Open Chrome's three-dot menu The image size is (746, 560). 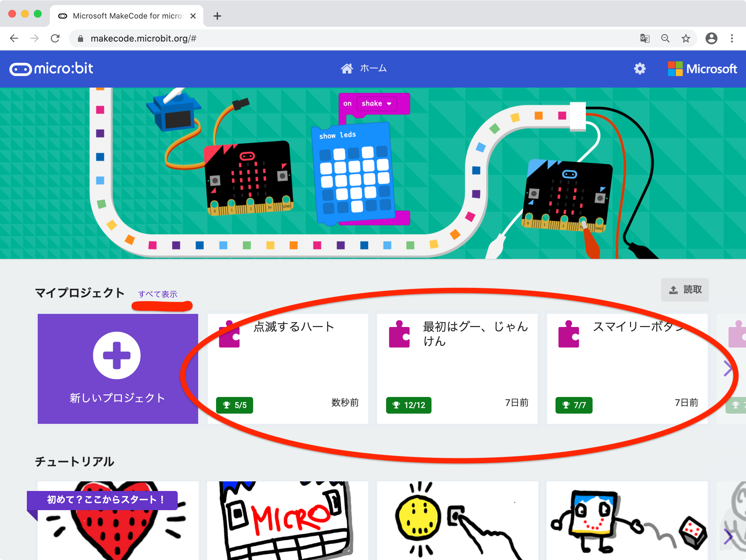[x=732, y=38]
